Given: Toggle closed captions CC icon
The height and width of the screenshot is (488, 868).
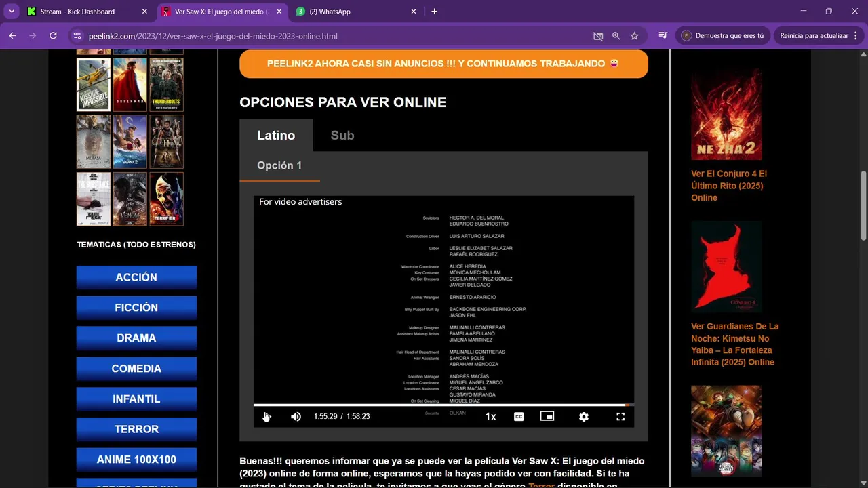Looking at the screenshot, I should [x=519, y=417].
